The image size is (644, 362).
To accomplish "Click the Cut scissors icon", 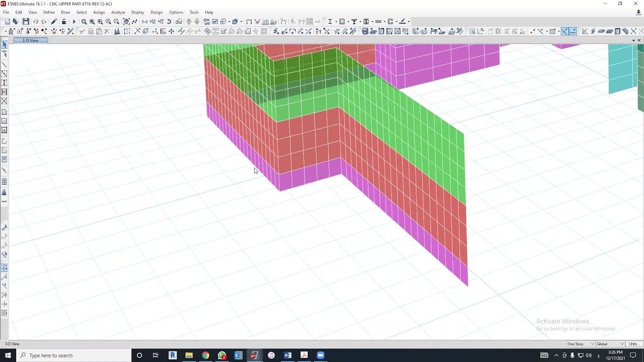I will pyautogui.click(x=83, y=31).
